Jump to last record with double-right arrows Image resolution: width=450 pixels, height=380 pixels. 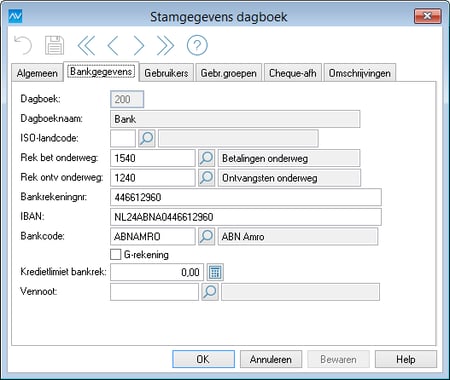pos(165,45)
